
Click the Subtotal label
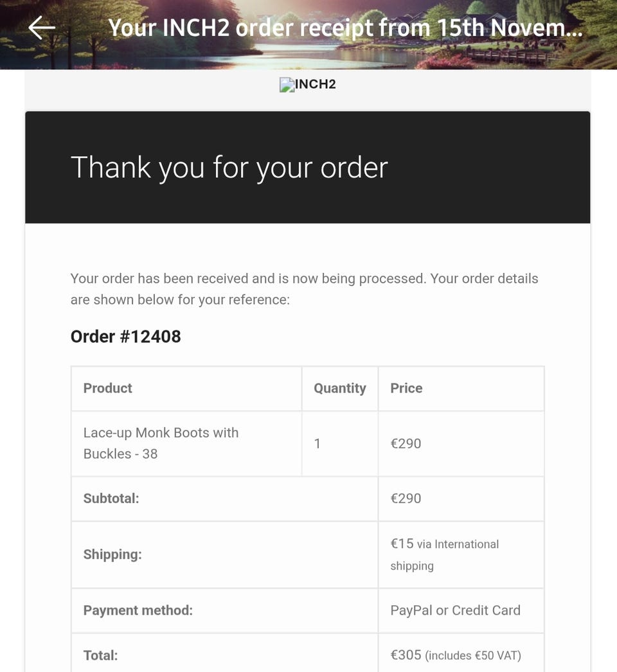(111, 499)
